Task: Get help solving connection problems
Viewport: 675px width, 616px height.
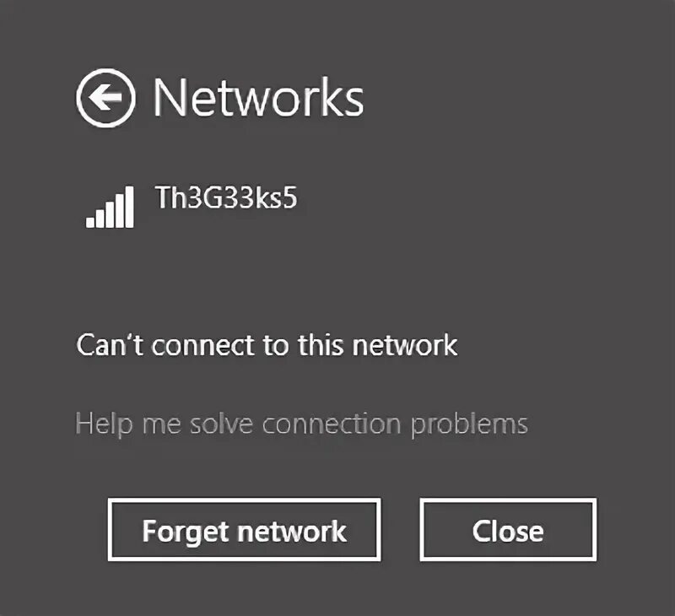Action: (301, 424)
